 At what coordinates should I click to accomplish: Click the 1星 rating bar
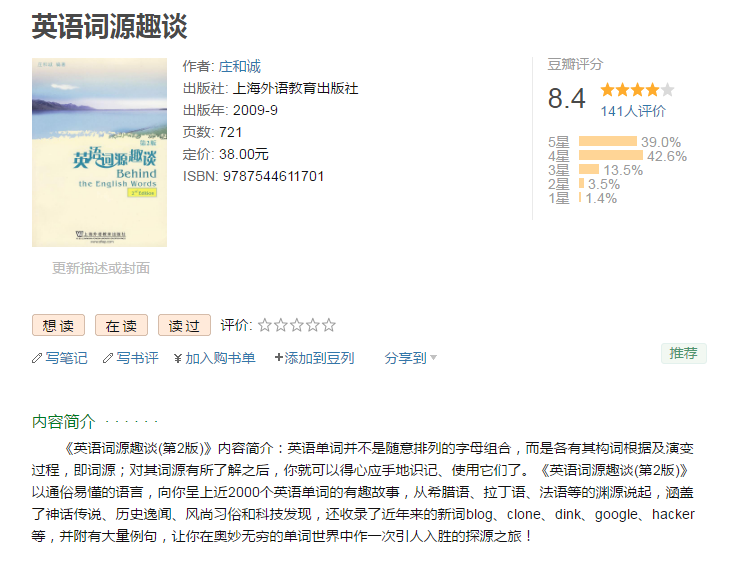tap(580, 198)
